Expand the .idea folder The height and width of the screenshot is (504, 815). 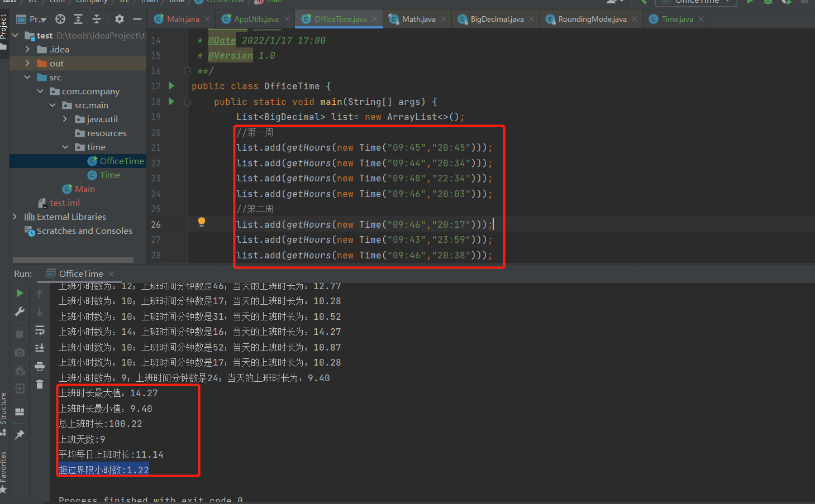click(27, 49)
